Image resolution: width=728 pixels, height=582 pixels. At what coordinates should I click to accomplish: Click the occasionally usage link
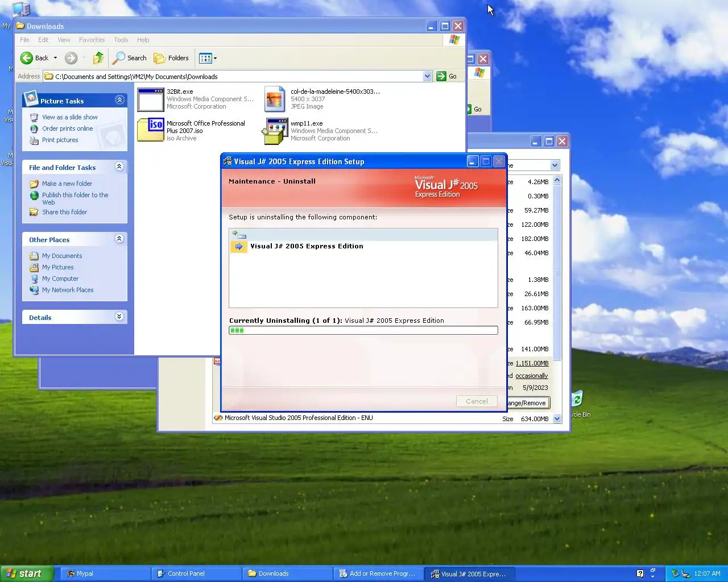click(531, 376)
